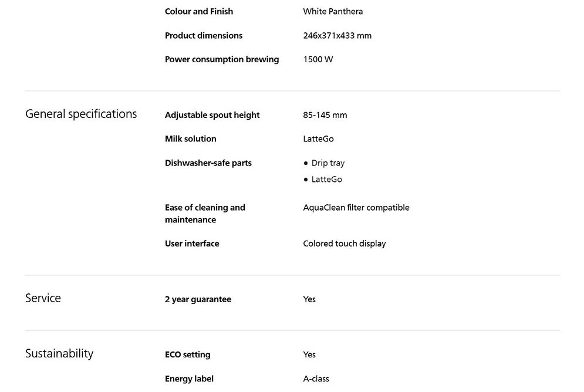Click the 246x371x433 mm dimensions value

(337, 35)
